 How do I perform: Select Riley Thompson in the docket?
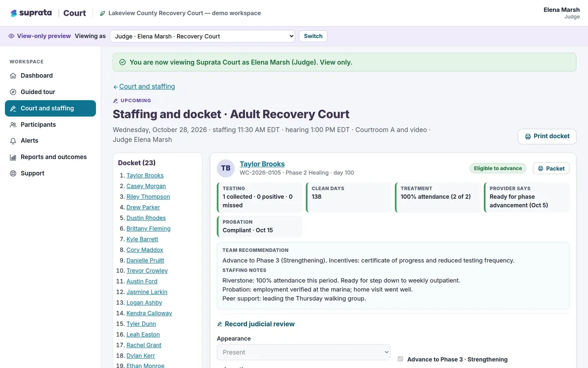[x=148, y=197]
